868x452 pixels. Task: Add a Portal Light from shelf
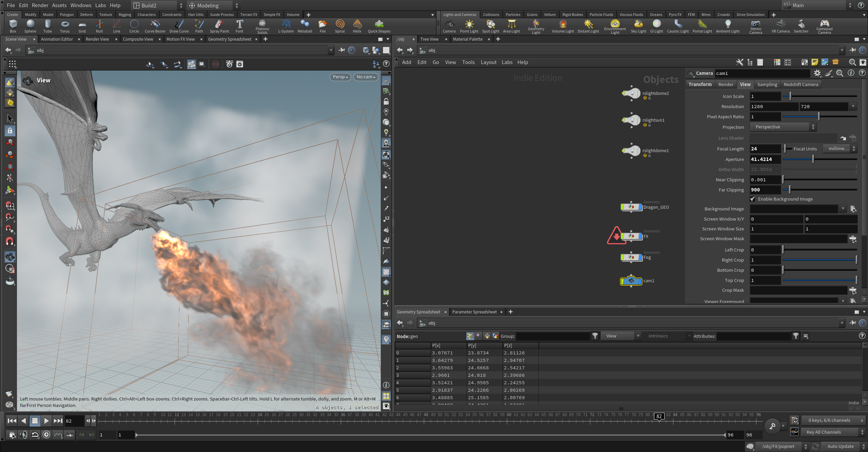click(x=702, y=26)
